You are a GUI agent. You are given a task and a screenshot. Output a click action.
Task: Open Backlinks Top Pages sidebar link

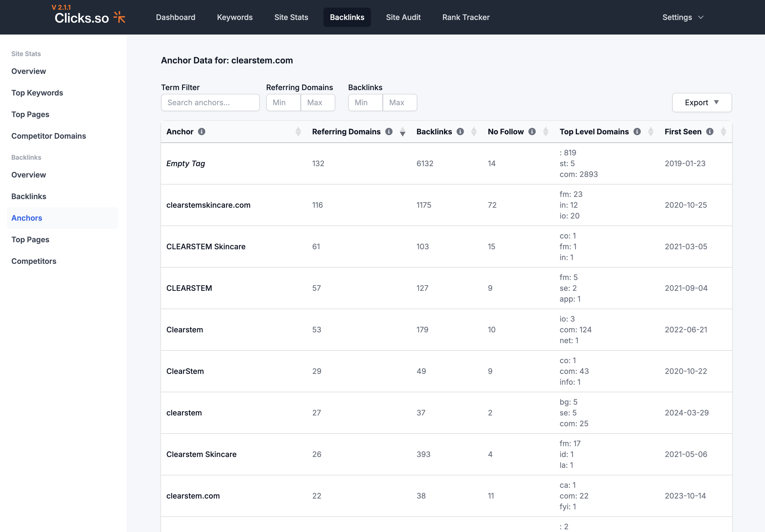(x=30, y=240)
